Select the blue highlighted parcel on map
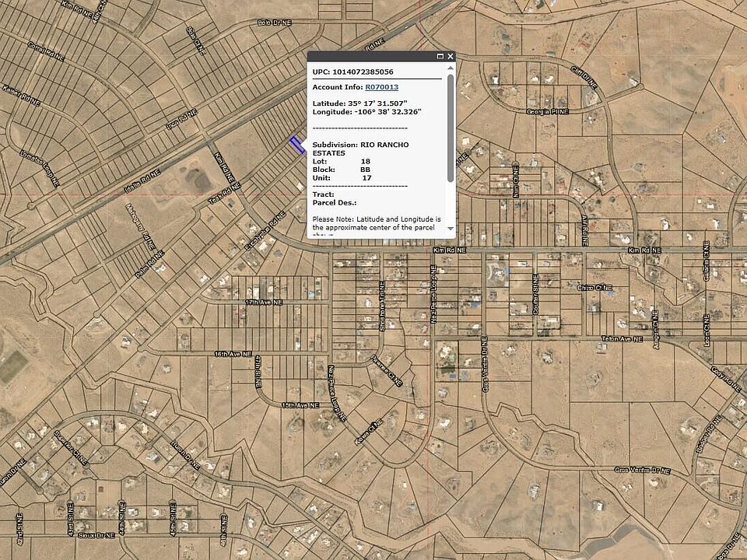The height and width of the screenshot is (560, 747). [x=298, y=145]
